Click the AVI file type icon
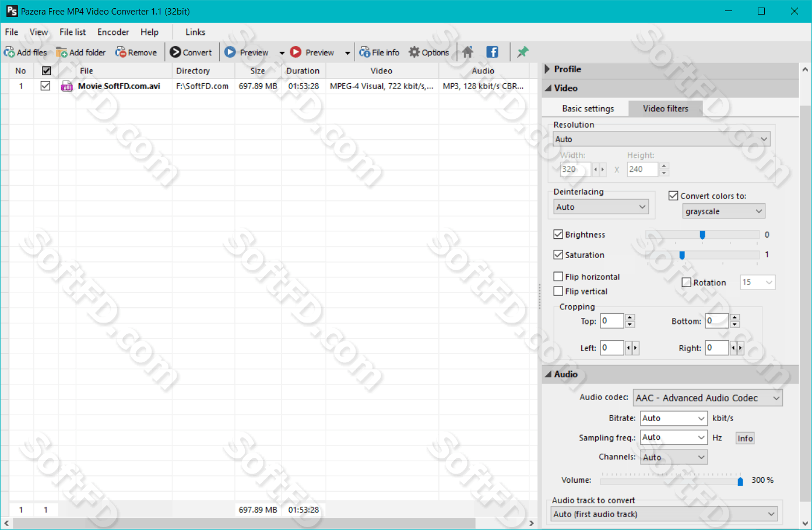The image size is (812, 530). tap(67, 86)
